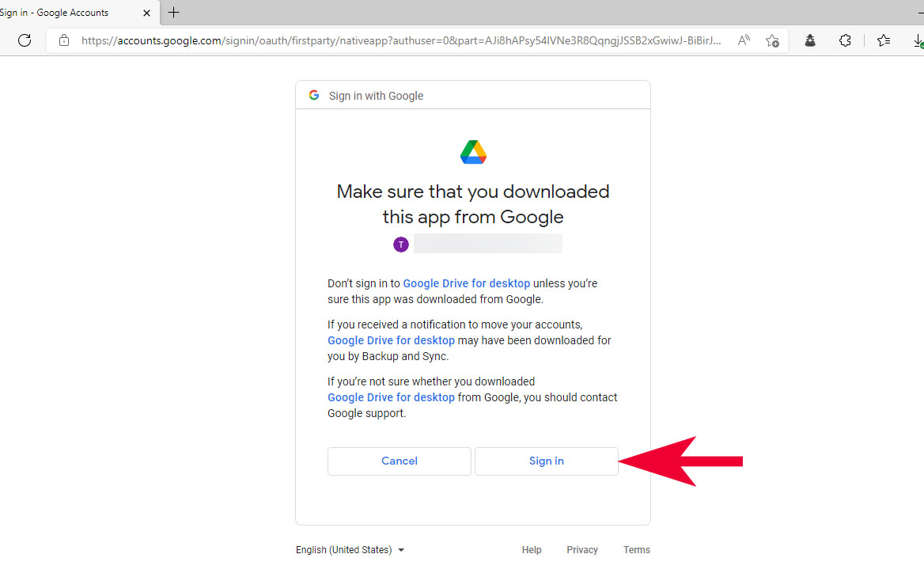Add page to favorites star icon

coord(772,40)
